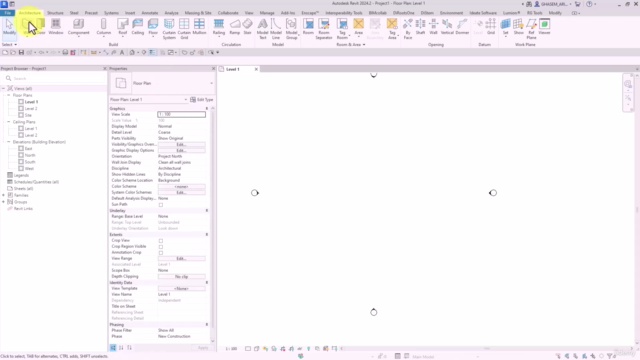Viewport: 640px width, 360px height.
Task: Click the Model Text tool
Action: click(x=263, y=29)
